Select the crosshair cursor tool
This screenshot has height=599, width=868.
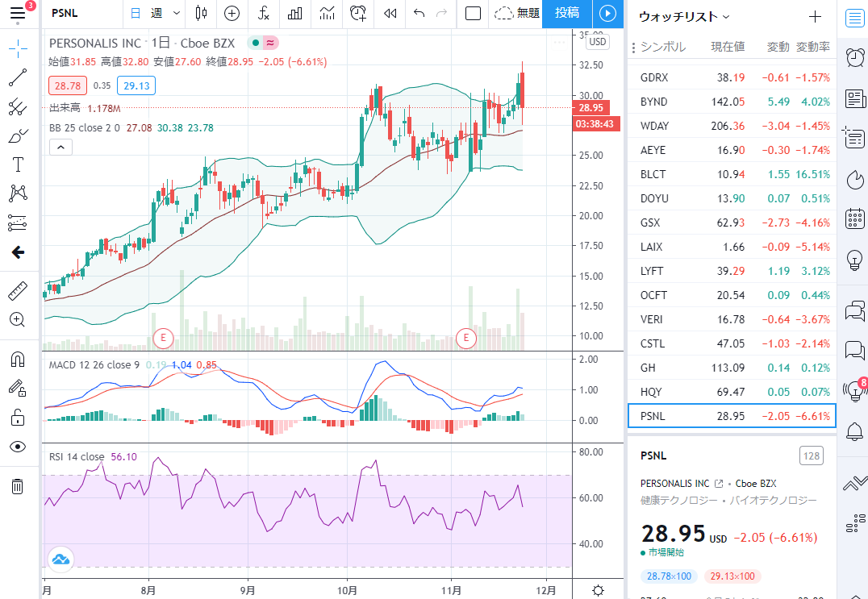pyautogui.click(x=18, y=48)
